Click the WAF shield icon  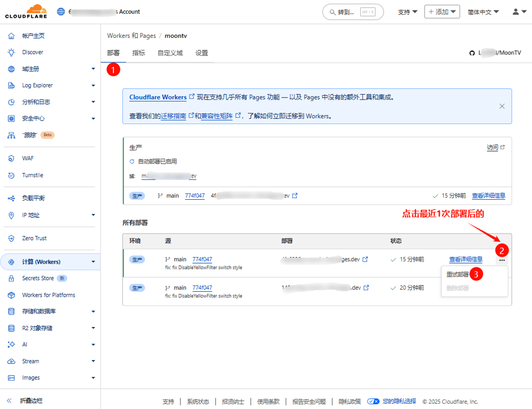[11, 158]
